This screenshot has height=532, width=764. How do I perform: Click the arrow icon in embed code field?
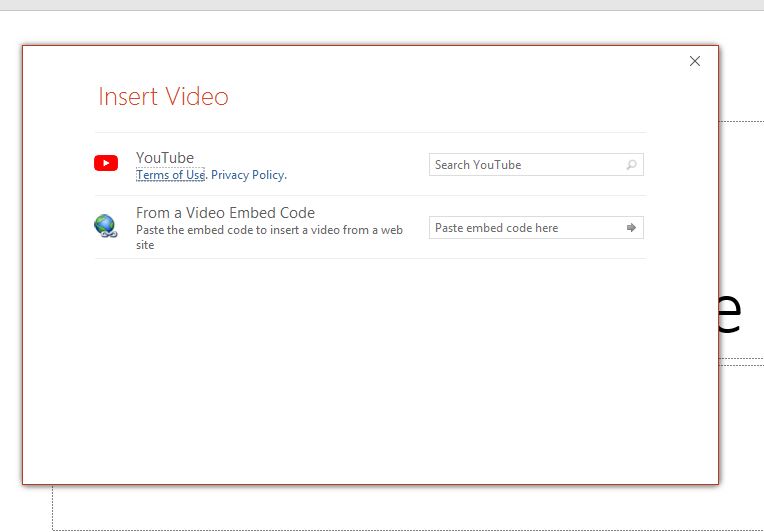pyautogui.click(x=631, y=228)
